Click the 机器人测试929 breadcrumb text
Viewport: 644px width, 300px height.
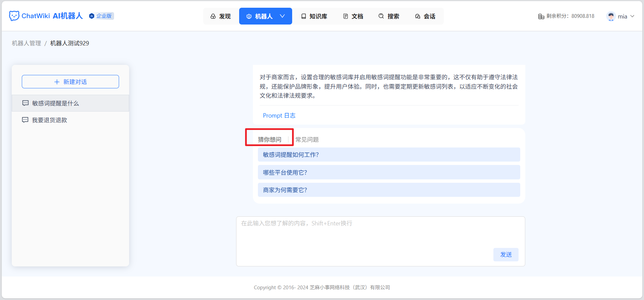point(70,43)
